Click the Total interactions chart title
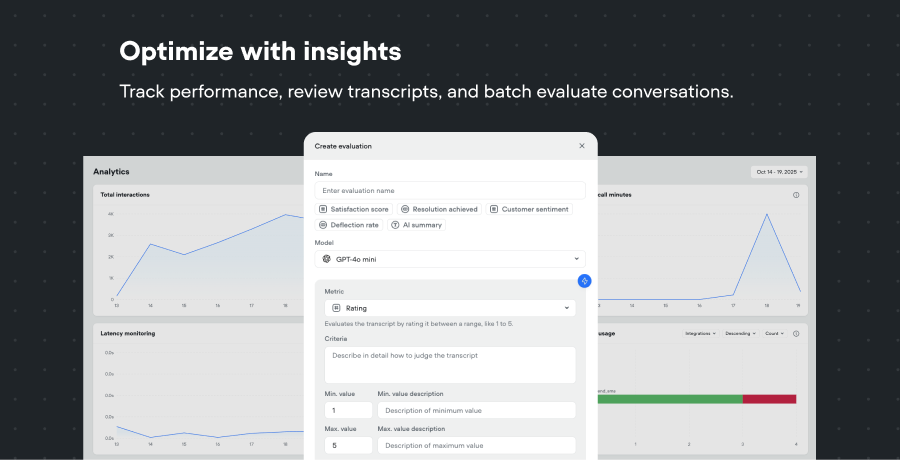This screenshot has height=460, width=900. tap(125, 195)
